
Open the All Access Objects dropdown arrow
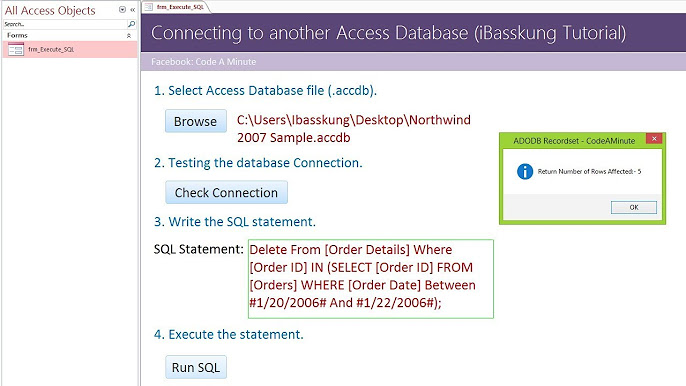(122, 10)
